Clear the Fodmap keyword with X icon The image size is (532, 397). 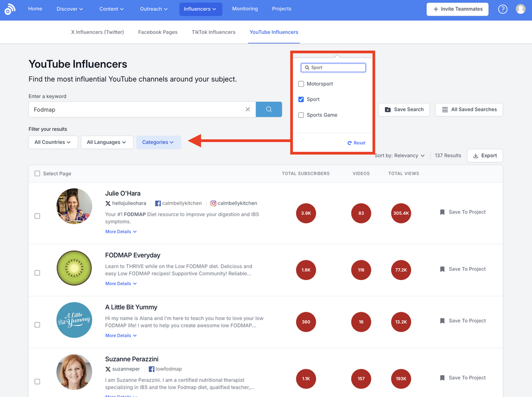[248, 110]
